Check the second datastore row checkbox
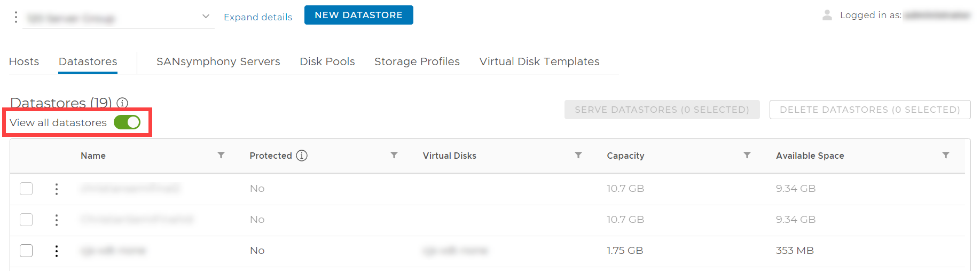This screenshot has height=271, width=980. click(26, 220)
